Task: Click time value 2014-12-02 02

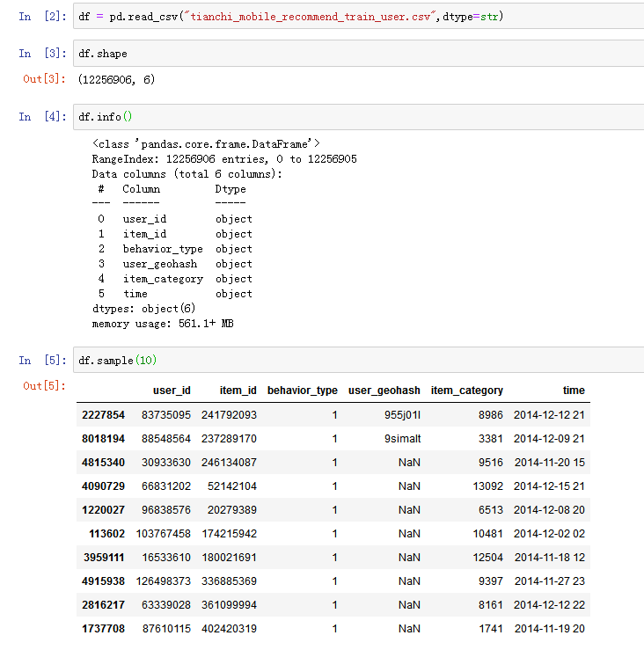Action: [x=549, y=534]
